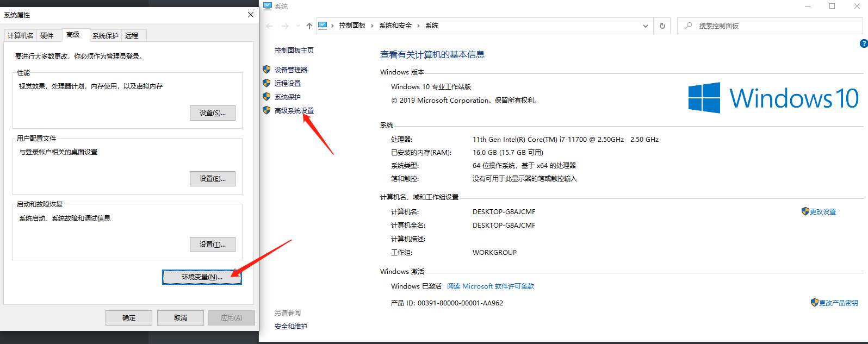Image resolution: width=868 pixels, height=344 pixels.
Task: Click the 更改设置 link
Action: click(x=823, y=211)
